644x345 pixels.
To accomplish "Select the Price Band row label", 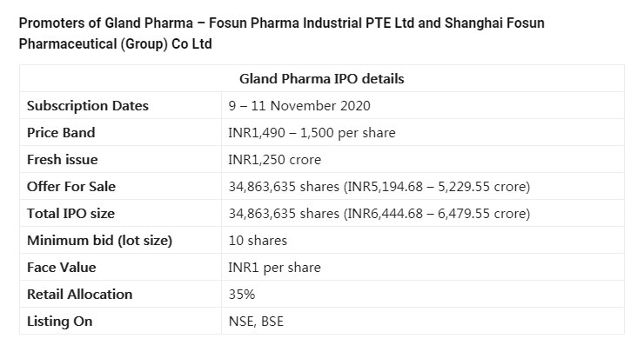I will coord(61,132).
